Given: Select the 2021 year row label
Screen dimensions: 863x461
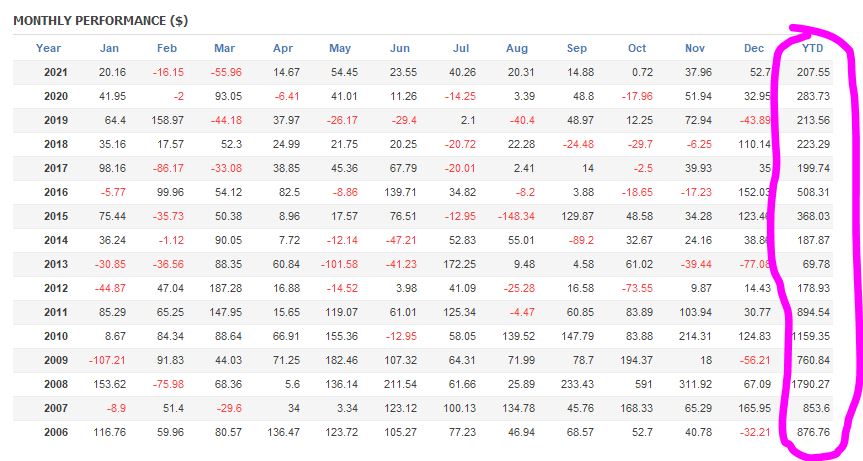Looking at the screenshot, I should (x=55, y=71).
